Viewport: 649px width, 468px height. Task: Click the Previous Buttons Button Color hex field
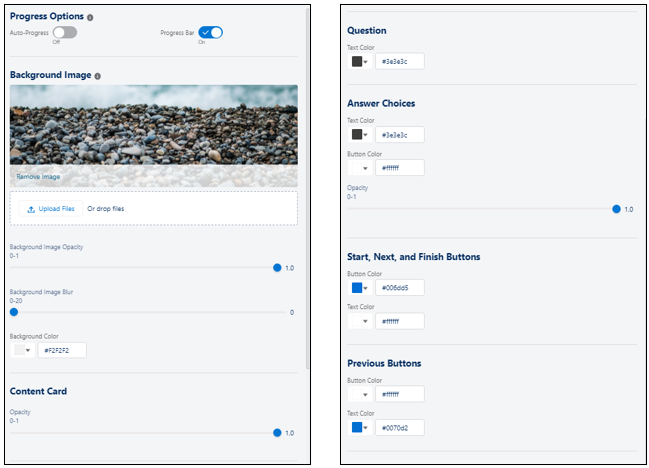click(400, 394)
